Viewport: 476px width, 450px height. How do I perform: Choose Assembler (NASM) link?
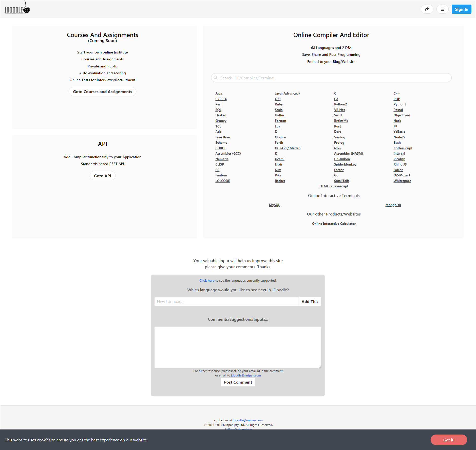348,154
